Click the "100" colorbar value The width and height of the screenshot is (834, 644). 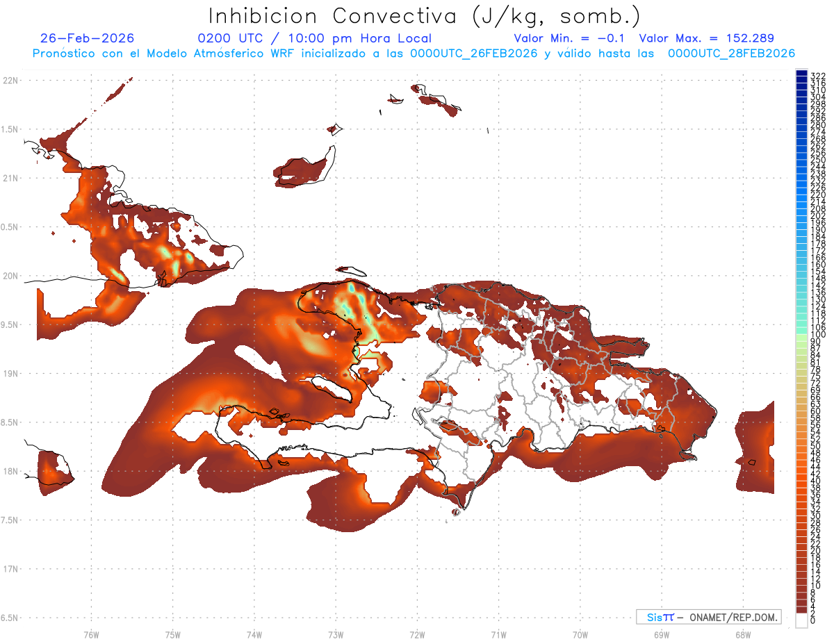pyautogui.click(x=817, y=335)
